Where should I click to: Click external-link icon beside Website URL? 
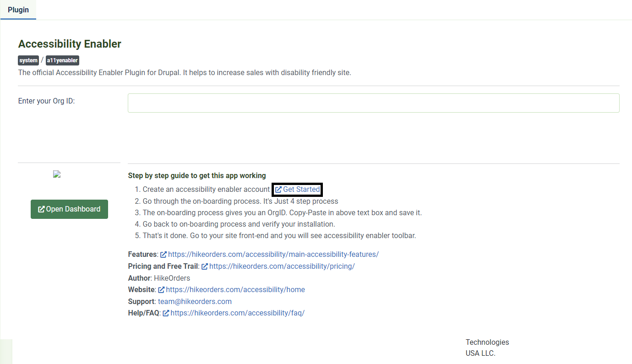(x=161, y=290)
